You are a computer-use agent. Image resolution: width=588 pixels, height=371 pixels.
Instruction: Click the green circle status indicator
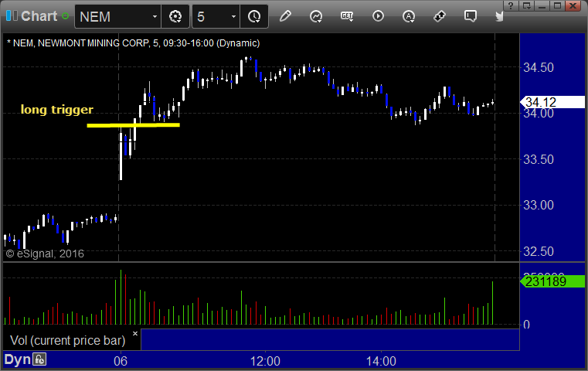point(65,16)
